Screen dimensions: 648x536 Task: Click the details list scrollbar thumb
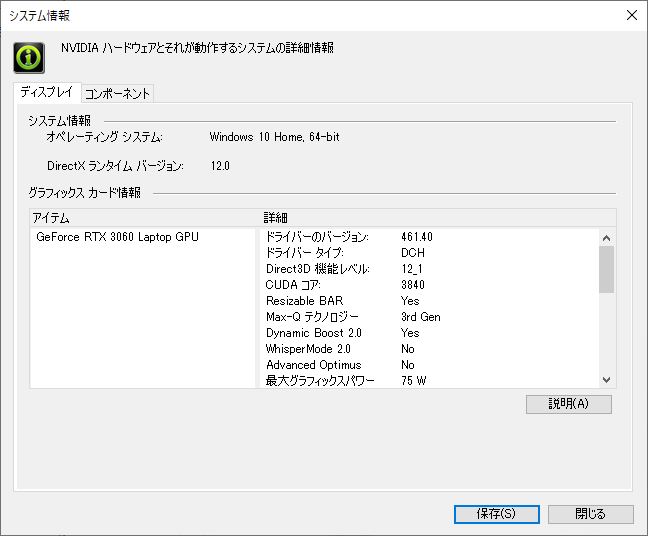[606, 269]
